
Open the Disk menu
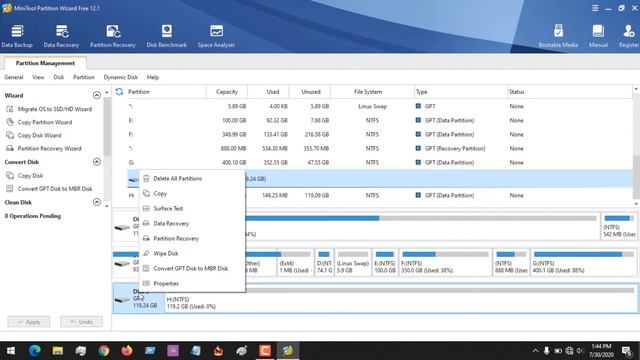tap(59, 77)
